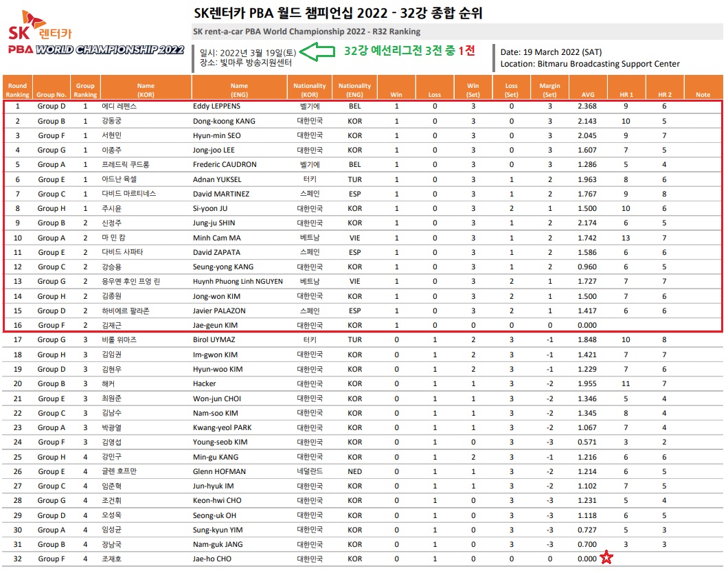Viewport: 728px width, 573px height.
Task: Click the name 'Hyun-min SEO'
Action: coord(216,135)
